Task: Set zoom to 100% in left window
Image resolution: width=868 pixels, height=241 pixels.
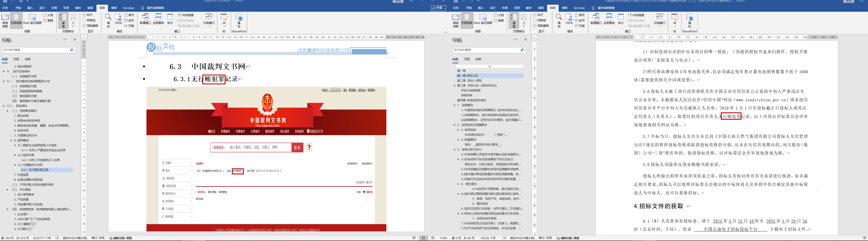Action: 118,19
